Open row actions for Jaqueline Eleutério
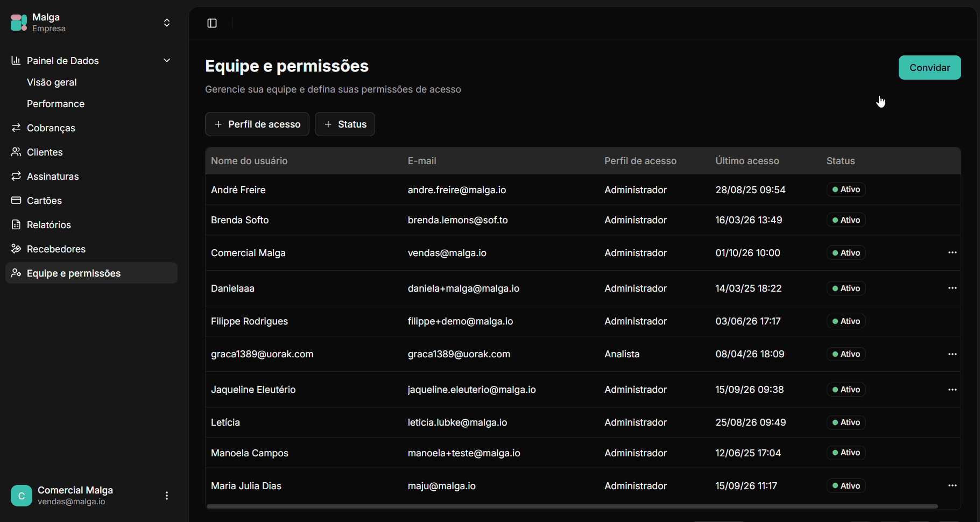This screenshot has height=522, width=980. pos(952,390)
